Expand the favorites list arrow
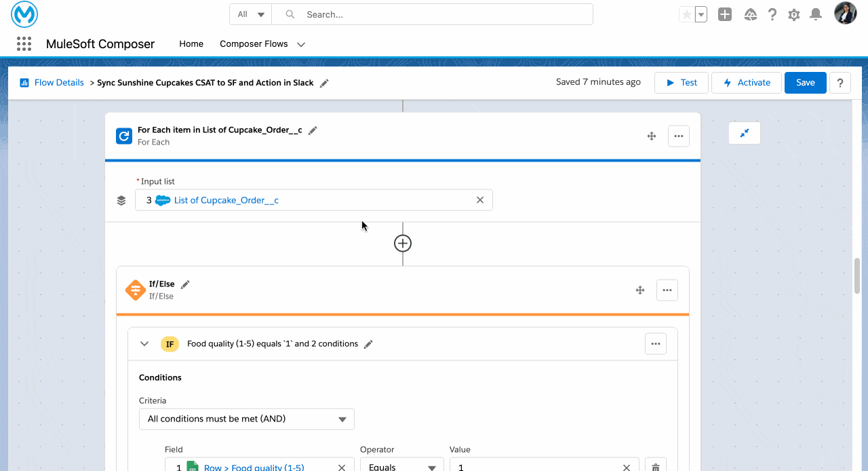This screenshot has width=868, height=471. tap(701, 14)
